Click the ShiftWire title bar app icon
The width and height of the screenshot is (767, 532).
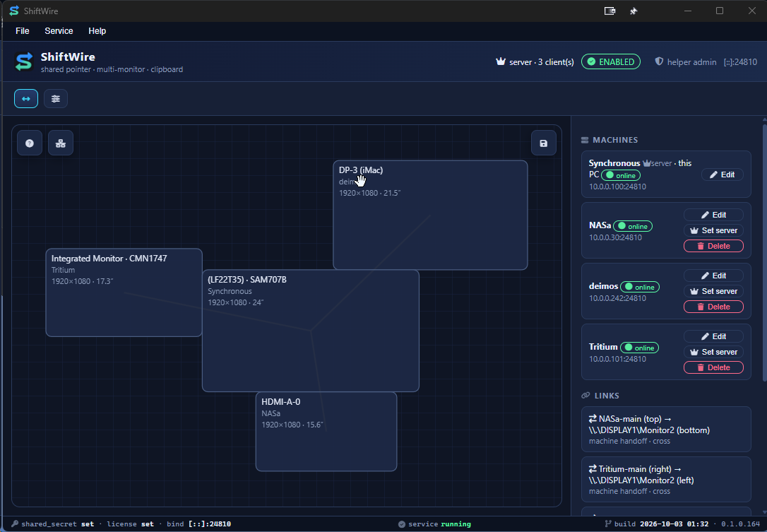[14, 11]
